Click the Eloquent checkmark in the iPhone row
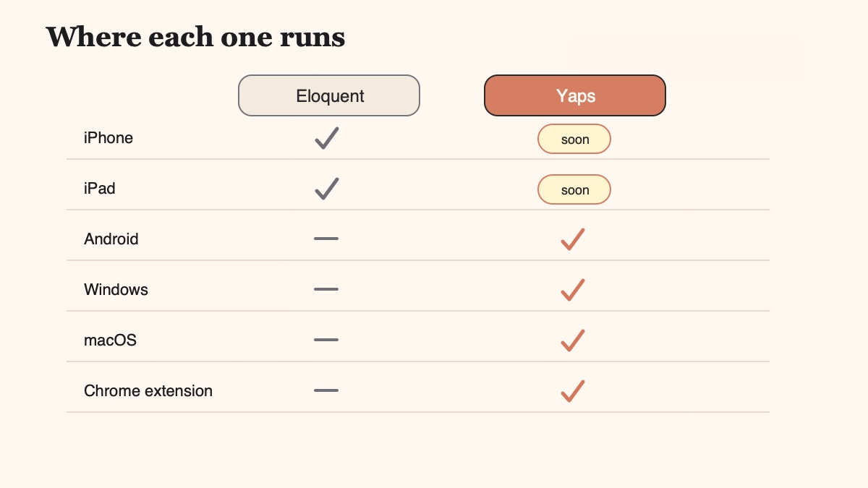Screen dimensions: 868x488 click(x=327, y=137)
